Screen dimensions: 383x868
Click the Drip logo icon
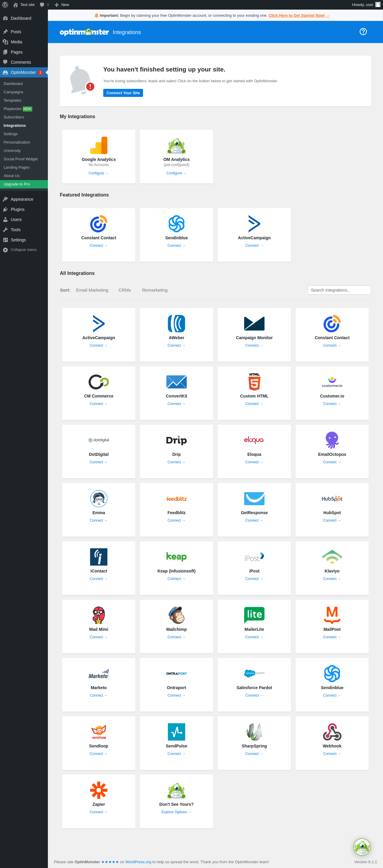(x=176, y=440)
